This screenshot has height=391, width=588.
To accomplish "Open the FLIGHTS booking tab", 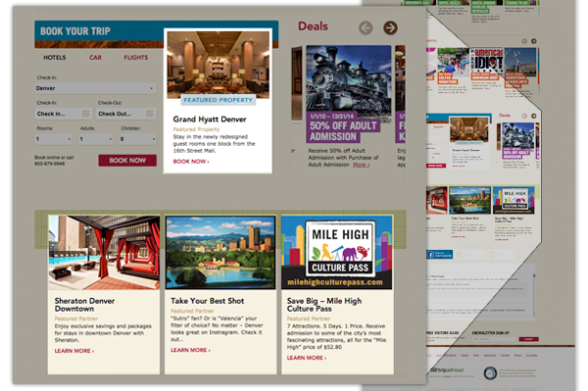I will point(136,58).
